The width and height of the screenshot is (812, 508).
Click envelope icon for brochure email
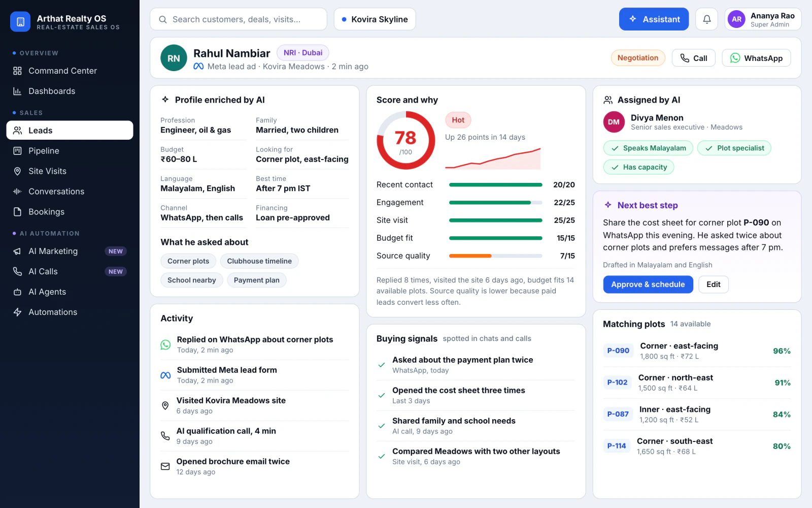(x=165, y=466)
